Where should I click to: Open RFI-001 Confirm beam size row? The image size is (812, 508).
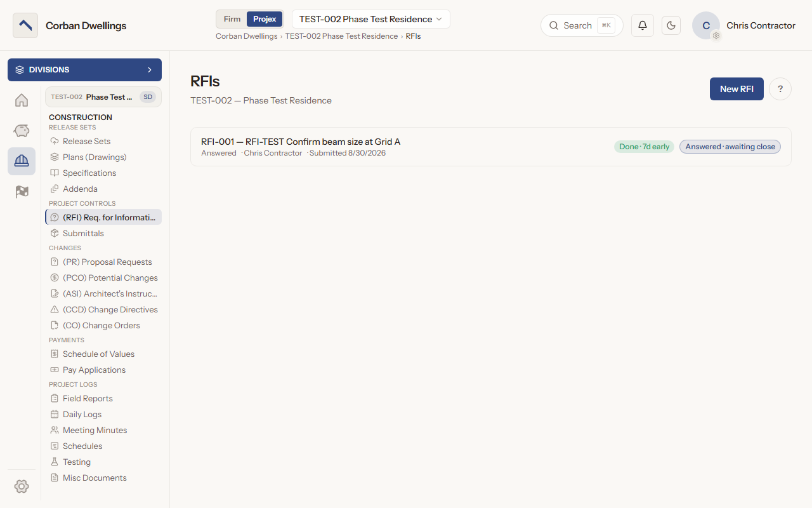click(x=491, y=147)
